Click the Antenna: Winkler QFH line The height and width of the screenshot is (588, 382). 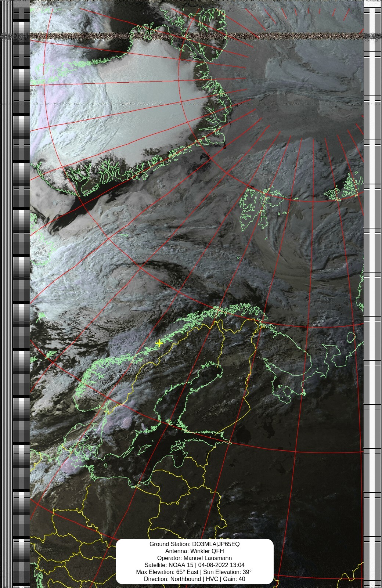click(194, 551)
